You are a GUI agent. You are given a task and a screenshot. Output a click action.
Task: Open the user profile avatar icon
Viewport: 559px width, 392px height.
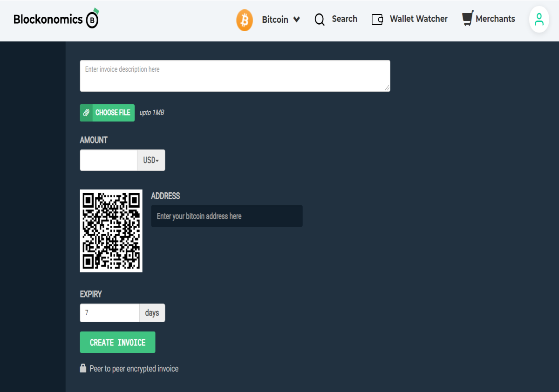point(539,19)
